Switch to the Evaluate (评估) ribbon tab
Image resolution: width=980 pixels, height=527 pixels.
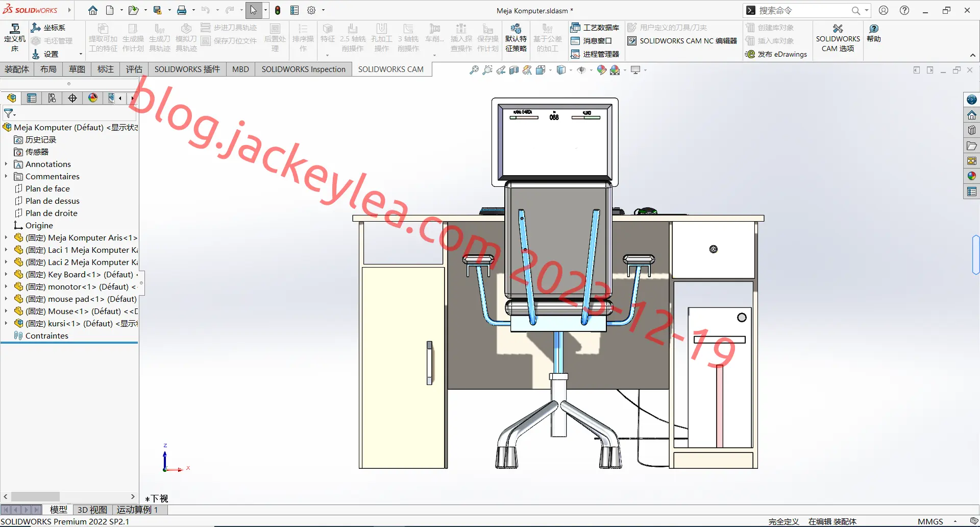tap(134, 69)
